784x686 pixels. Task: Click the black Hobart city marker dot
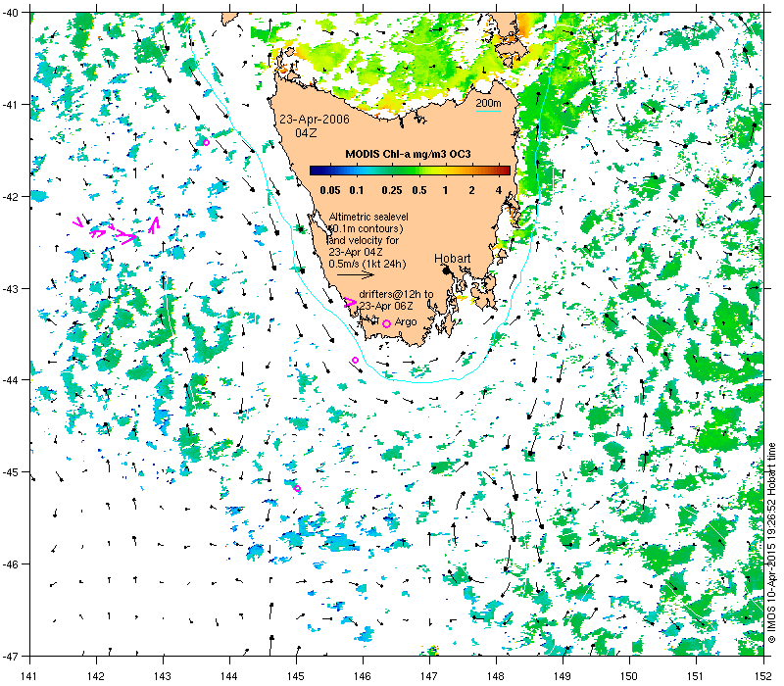pyautogui.click(x=446, y=270)
